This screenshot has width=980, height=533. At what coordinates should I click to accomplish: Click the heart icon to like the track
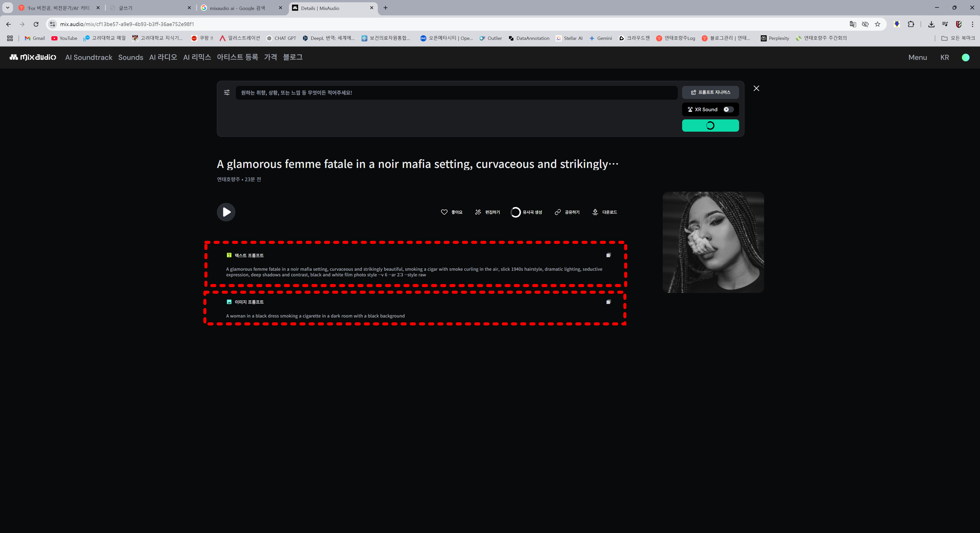pos(444,212)
